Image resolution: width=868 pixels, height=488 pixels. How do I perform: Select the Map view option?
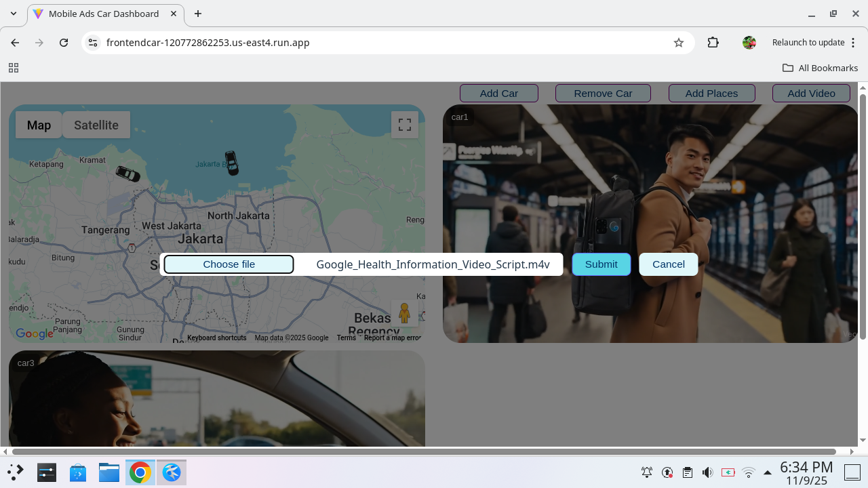click(39, 125)
